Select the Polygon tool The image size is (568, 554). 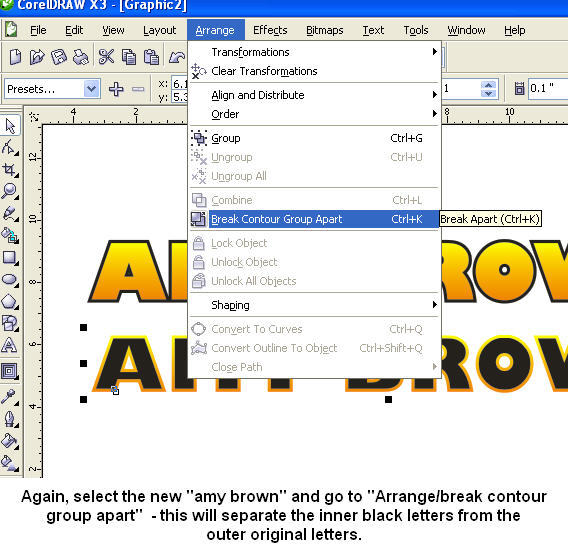tap(10, 301)
